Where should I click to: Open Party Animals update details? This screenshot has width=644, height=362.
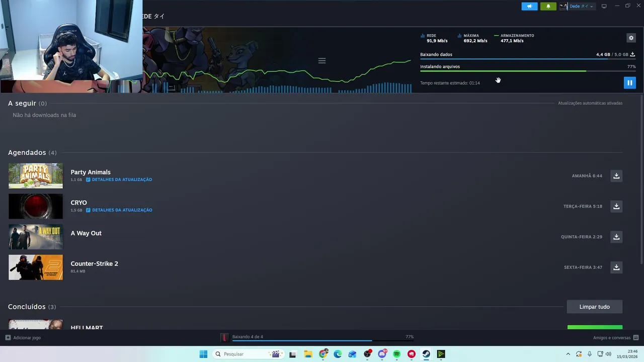point(119,179)
